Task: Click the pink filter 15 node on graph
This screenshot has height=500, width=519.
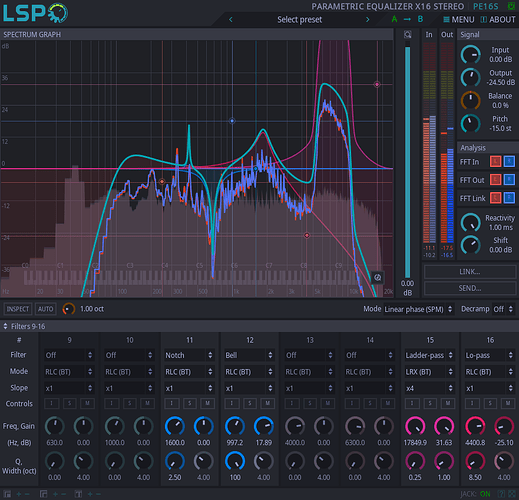Action: [377, 84]
